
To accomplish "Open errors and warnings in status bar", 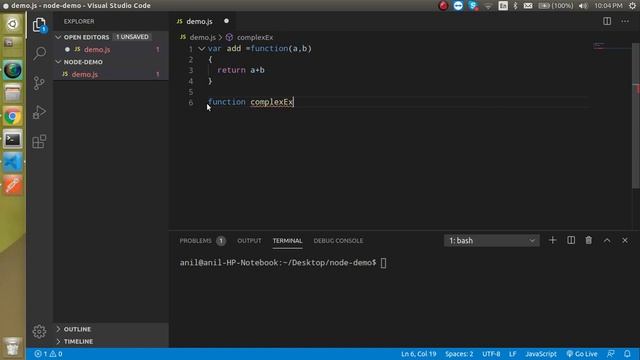I will point(48,354).
